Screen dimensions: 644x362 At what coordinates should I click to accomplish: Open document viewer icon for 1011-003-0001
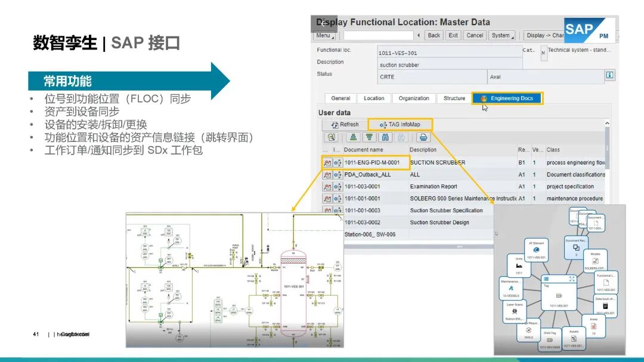(327, 187)
